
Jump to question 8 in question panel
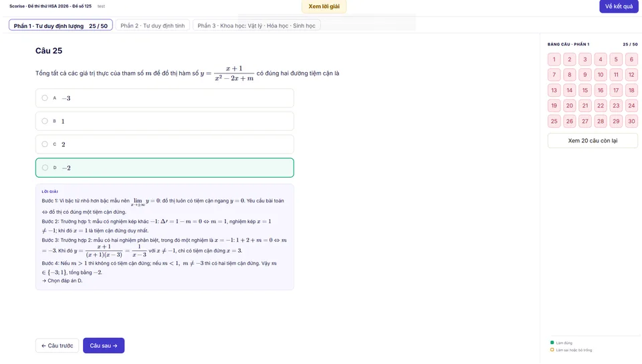[x=570, y=74]
